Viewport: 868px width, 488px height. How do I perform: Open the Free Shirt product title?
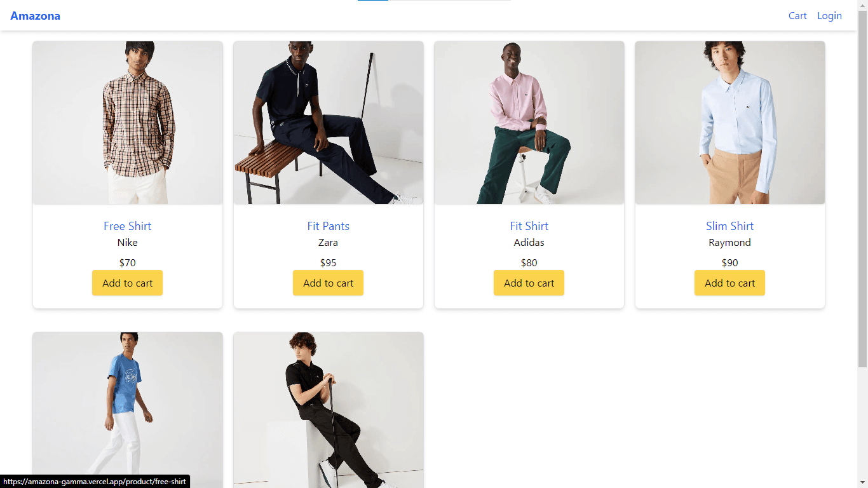point(127,226)
